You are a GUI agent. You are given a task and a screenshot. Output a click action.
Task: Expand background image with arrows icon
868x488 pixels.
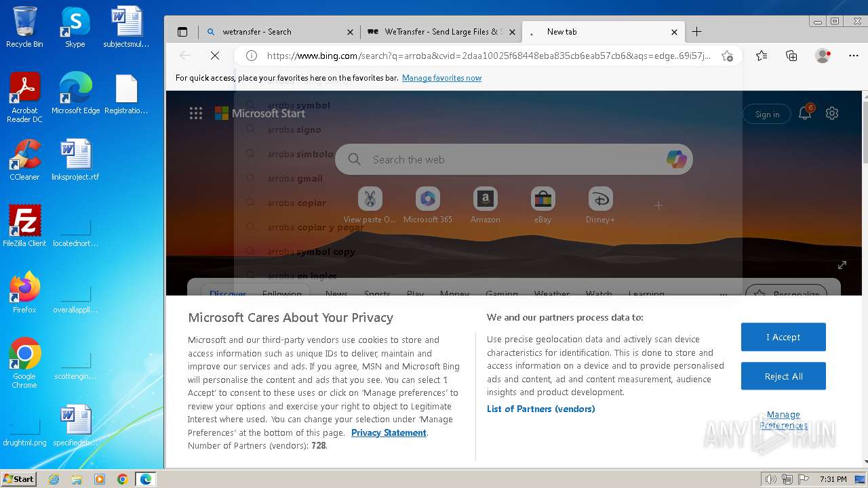tap(842, 265)
